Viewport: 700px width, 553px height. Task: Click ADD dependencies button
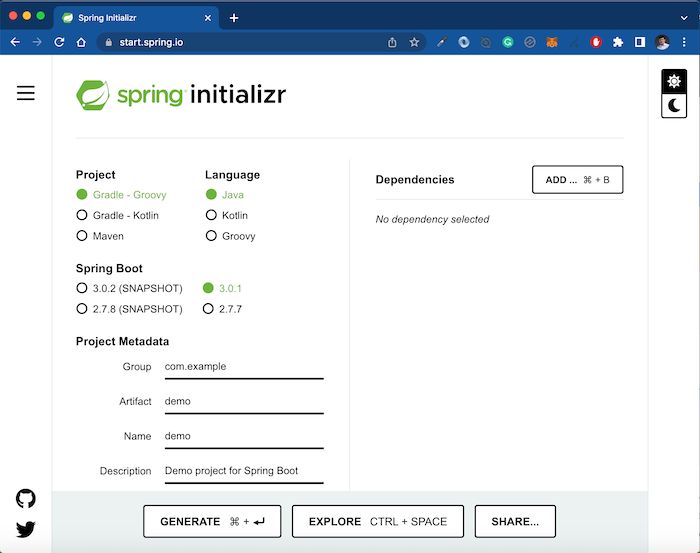click(578, 179)
